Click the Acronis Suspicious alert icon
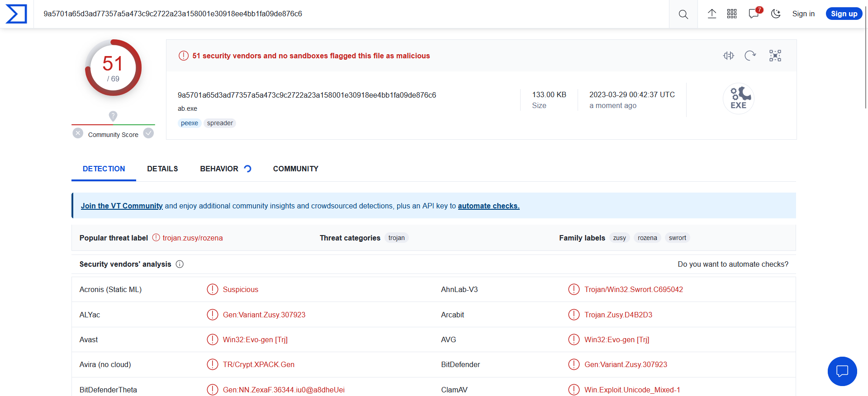 (x=213, y=289)
